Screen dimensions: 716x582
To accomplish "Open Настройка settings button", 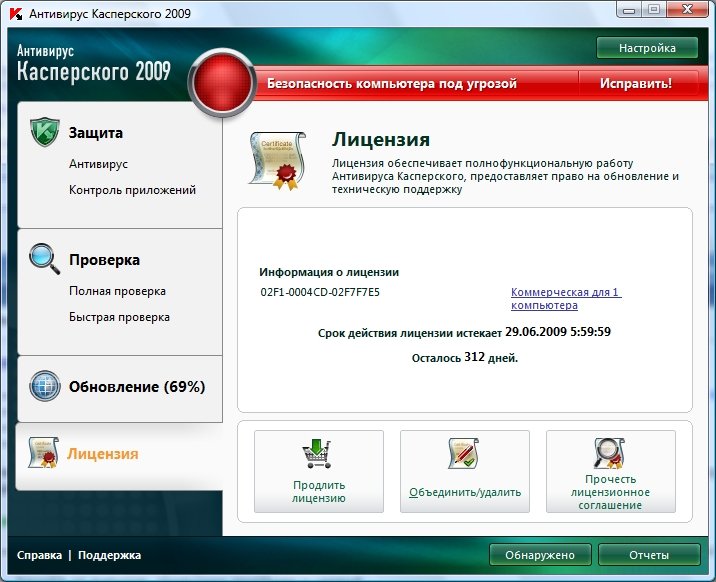I will [x=647, y=48].
